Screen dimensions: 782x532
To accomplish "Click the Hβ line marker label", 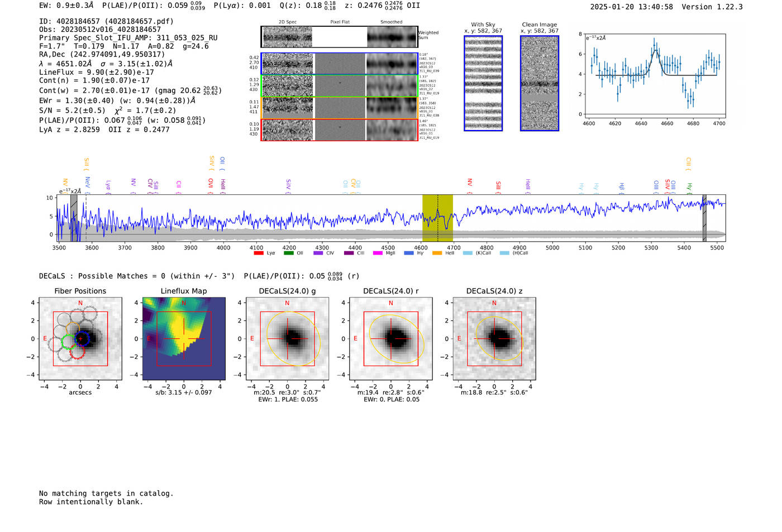I will pos(621,186).
